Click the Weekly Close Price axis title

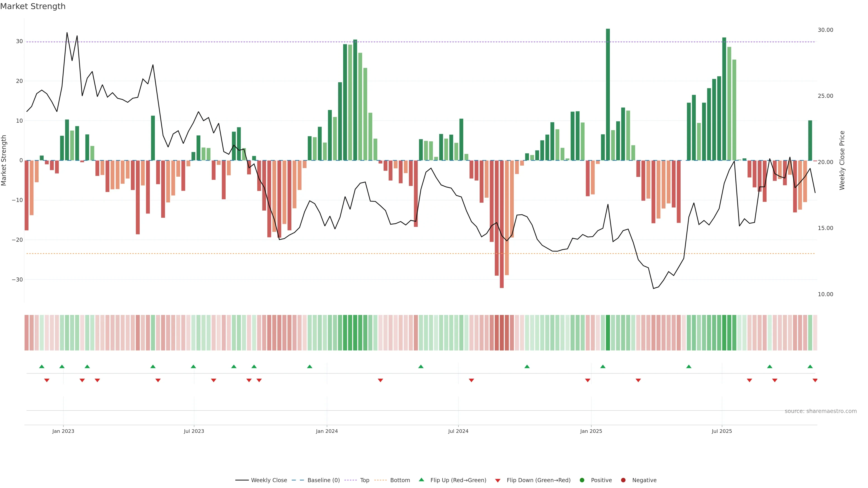(x=842, y=160)
